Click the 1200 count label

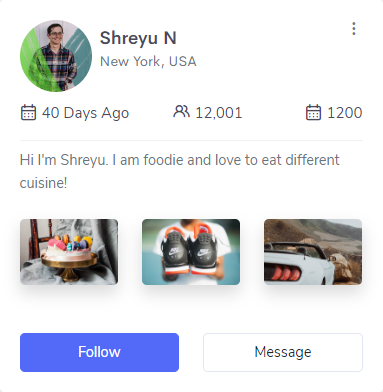click(345, 113)
